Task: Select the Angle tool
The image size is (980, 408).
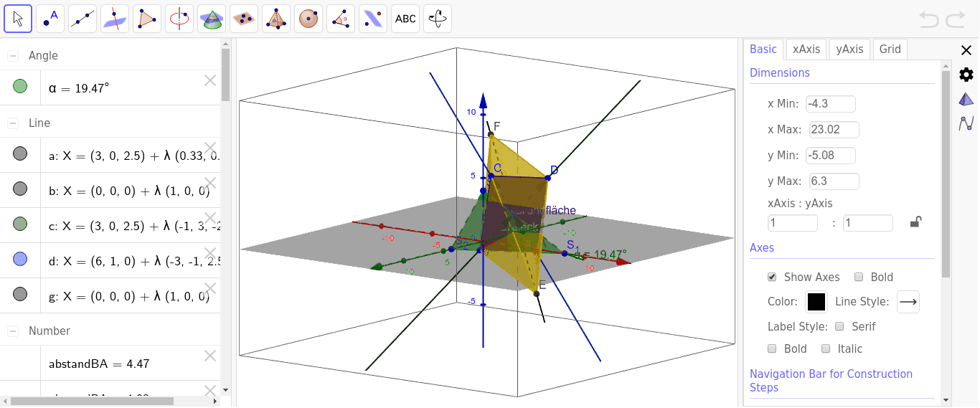Action: [341, 19]
